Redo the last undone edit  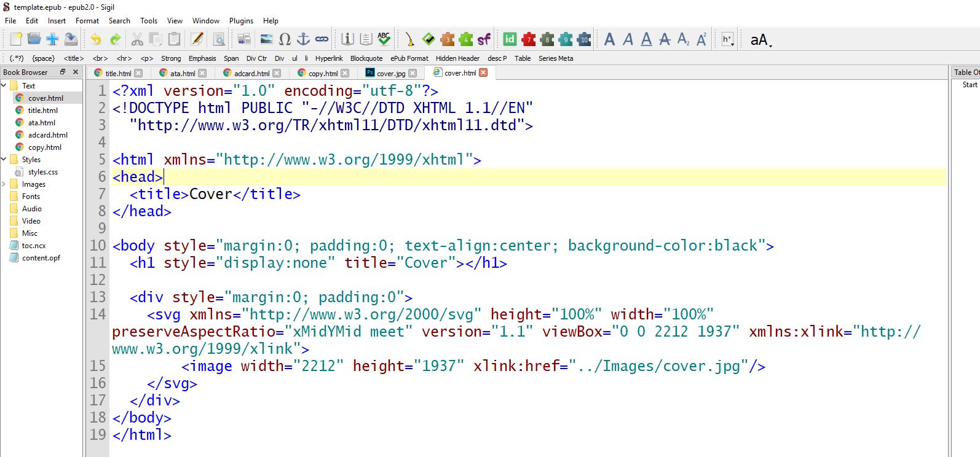click(115, 39)
